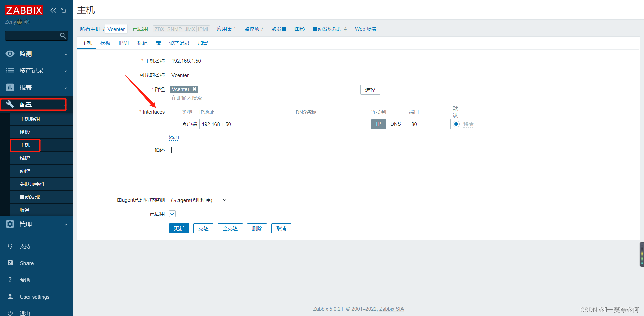The width and height of the screenshot is (644, 316).
Task: Click the 克隆 button
Action: (x=203, y=228)
